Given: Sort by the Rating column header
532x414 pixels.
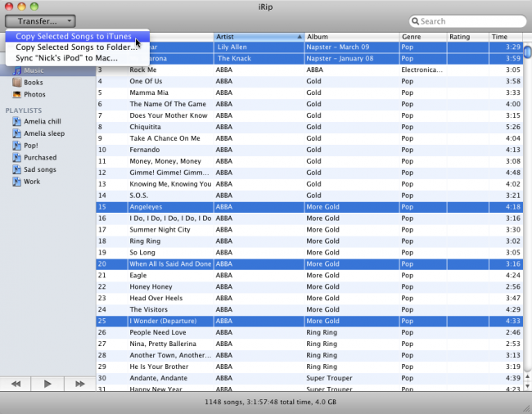Looking at the screenshot, I should click(x=468, y=37).
